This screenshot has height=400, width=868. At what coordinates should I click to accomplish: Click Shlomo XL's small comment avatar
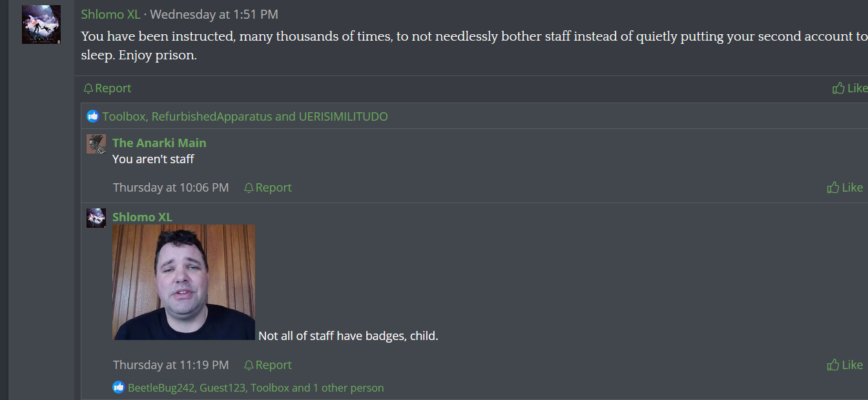pyautogui.click(x=96, y=218)
